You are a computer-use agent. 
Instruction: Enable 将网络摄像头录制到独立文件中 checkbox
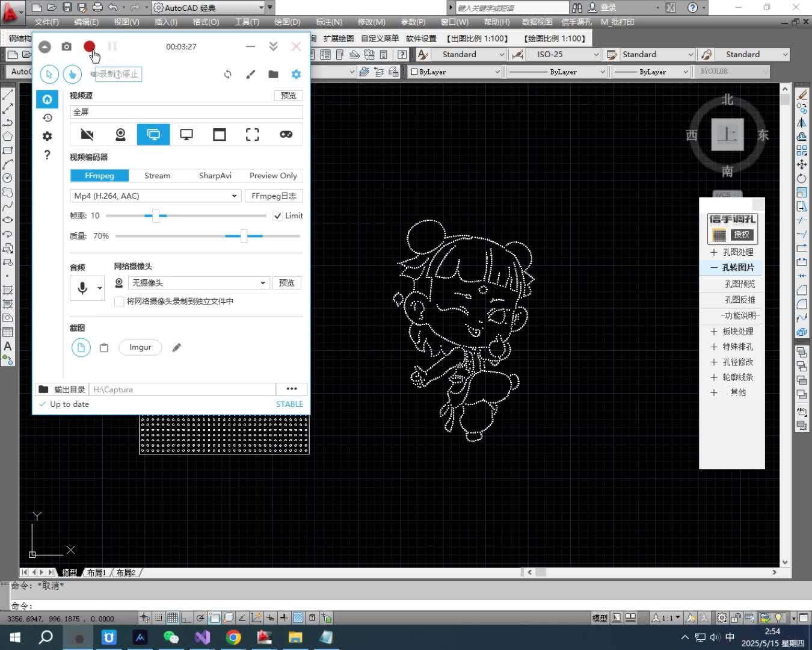point(119,302)
